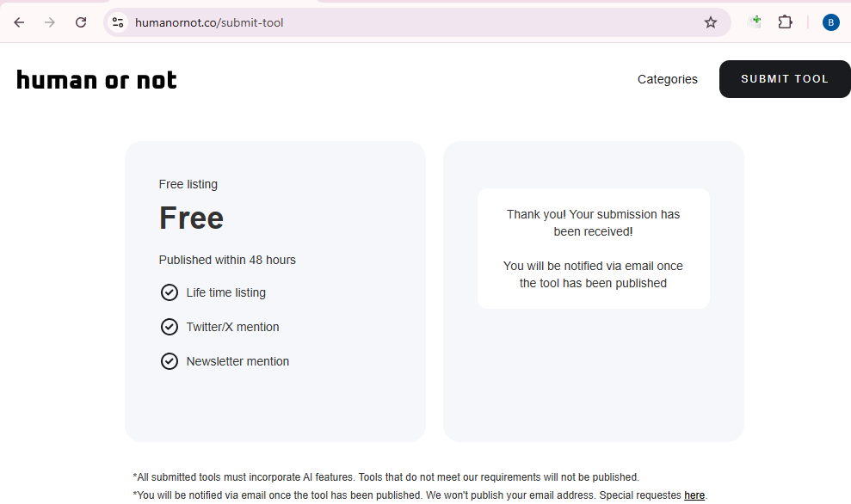Viewport: 851px width, 504px height.
Task: Open the Extensions puzzle piece menu
Action: pyautogui.click(x=785, y=22)
